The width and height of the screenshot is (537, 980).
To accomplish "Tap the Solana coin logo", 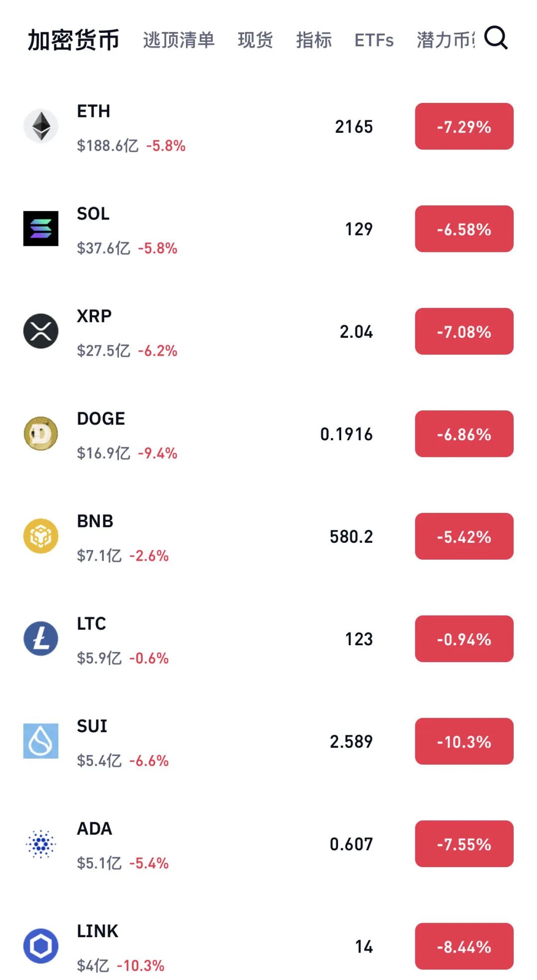I will [x=41, y=229].
